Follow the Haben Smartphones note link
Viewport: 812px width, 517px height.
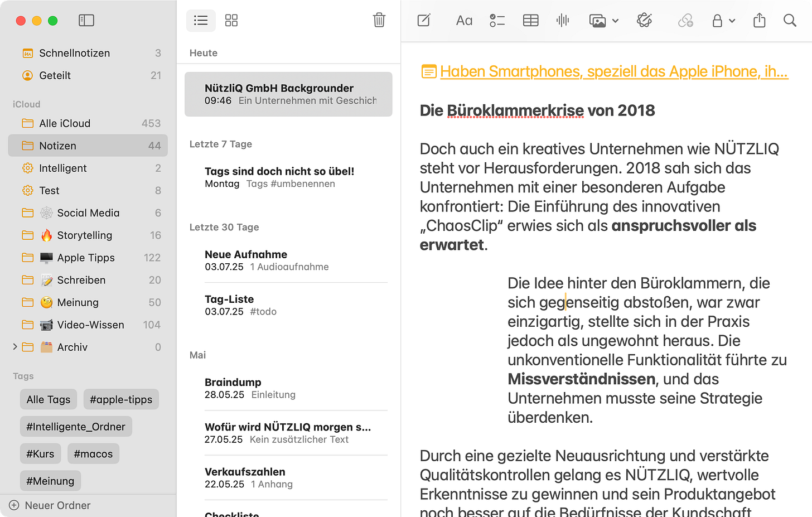(x=605, y=71)
